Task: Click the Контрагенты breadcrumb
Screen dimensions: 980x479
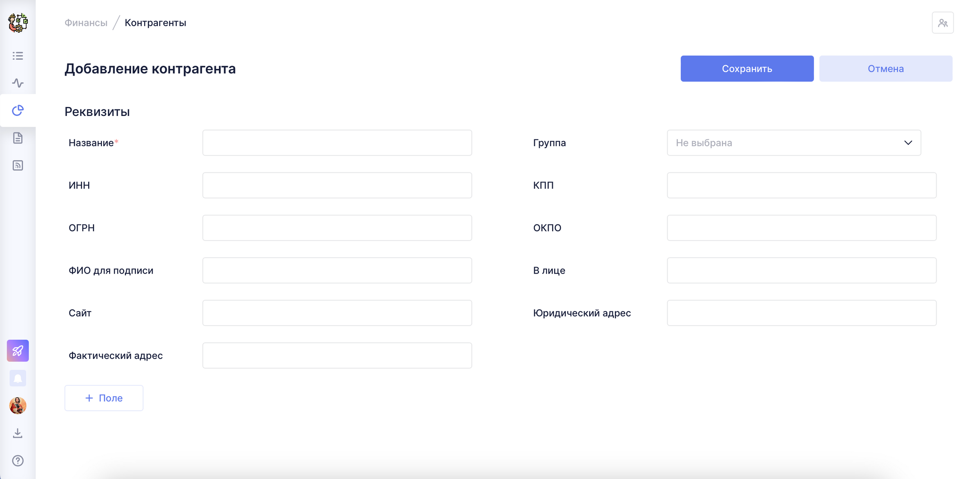Action: (155, 23)
